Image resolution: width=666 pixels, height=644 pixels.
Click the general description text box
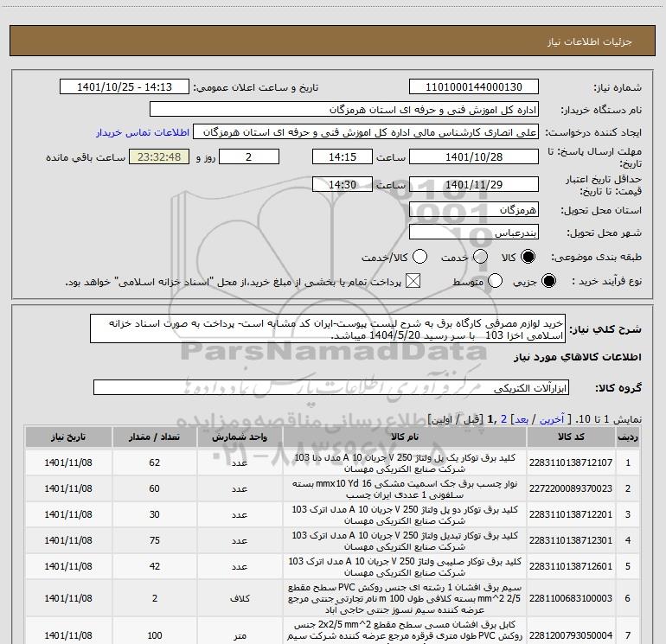[x=328, y=329]
